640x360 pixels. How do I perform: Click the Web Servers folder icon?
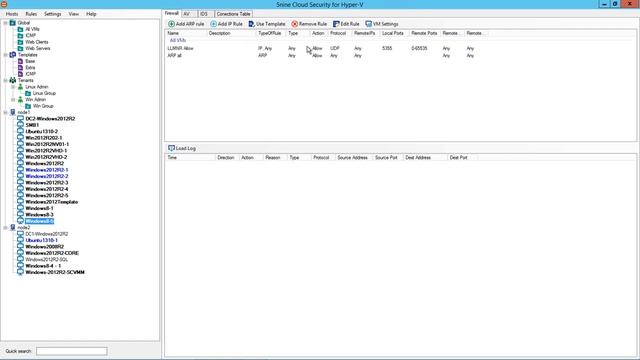click(20, 49)
